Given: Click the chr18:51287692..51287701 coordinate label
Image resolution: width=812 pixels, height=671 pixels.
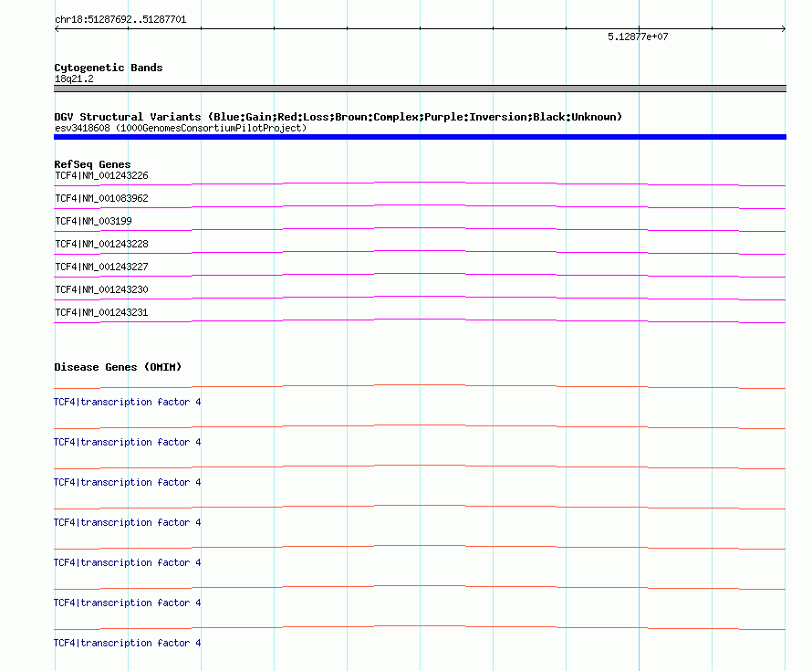Looking at the screenshot, I should pos(120,19).
